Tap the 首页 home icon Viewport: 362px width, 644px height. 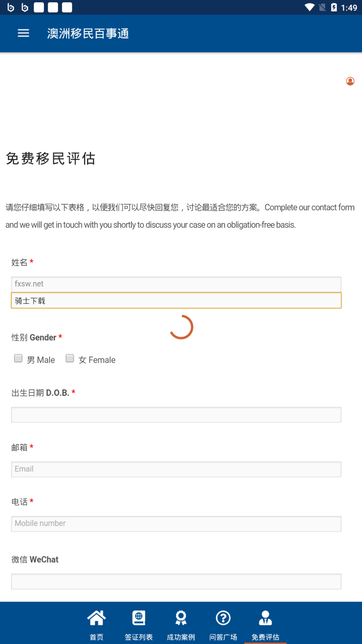(x=96, y=618)
